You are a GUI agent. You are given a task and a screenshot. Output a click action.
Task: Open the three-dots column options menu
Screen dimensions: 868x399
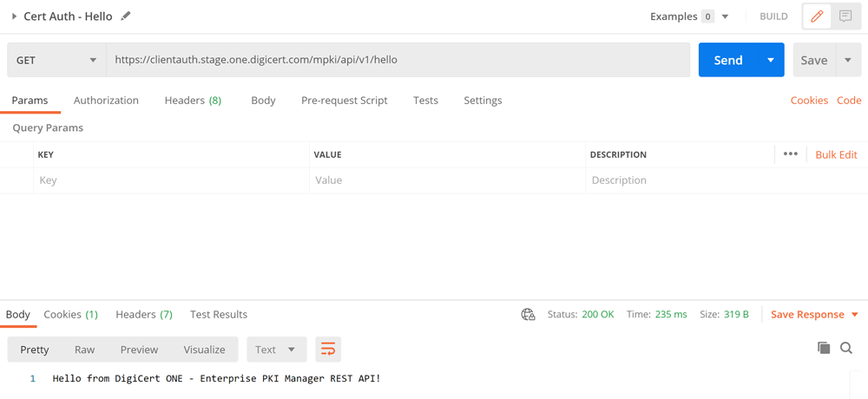tap(790, 154)
